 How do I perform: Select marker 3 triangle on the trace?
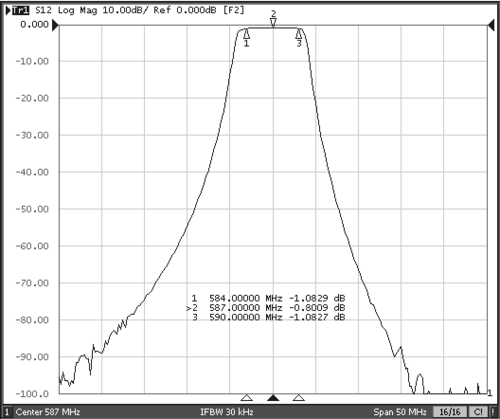pyautogui.click(x=299, y=34)
